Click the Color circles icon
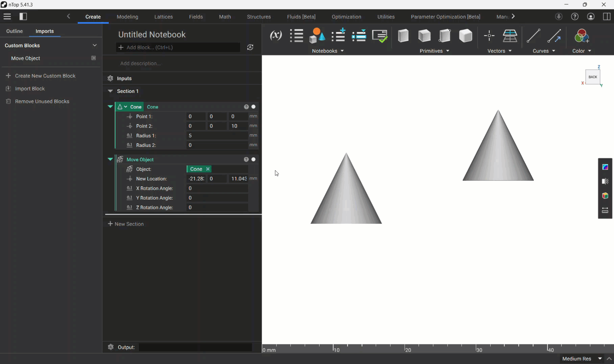Viewport: 614px width, 364px height. coord(582,35)
